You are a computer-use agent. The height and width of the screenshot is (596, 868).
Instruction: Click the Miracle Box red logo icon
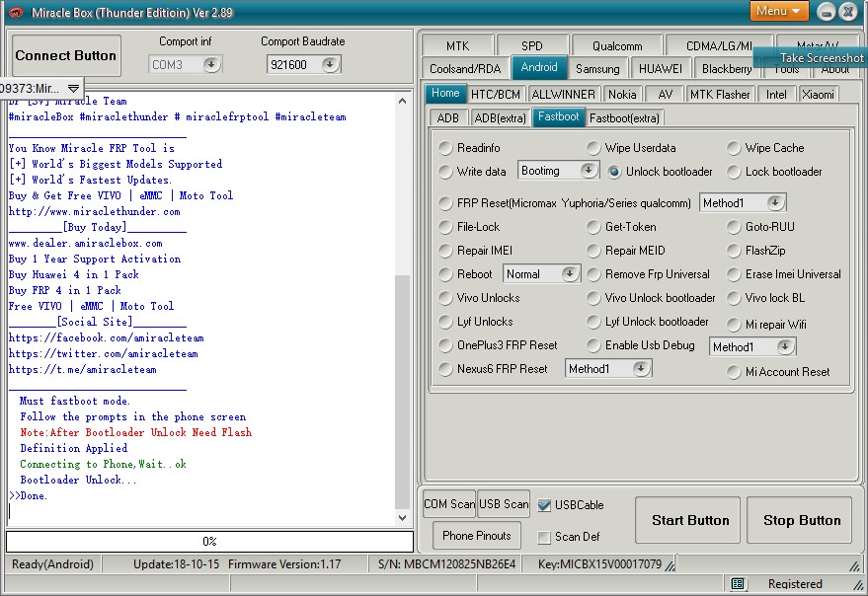[16, 13]
